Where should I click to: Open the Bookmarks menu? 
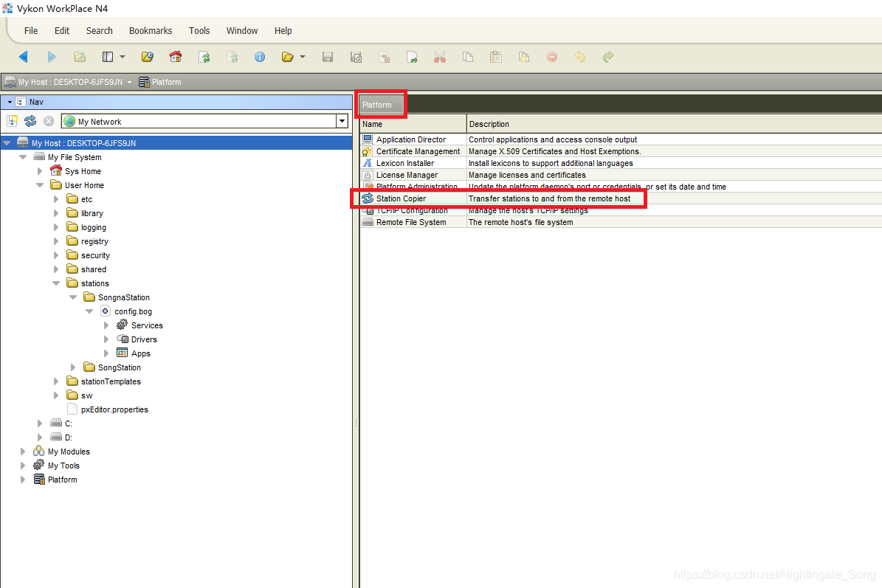click(150, 31)
